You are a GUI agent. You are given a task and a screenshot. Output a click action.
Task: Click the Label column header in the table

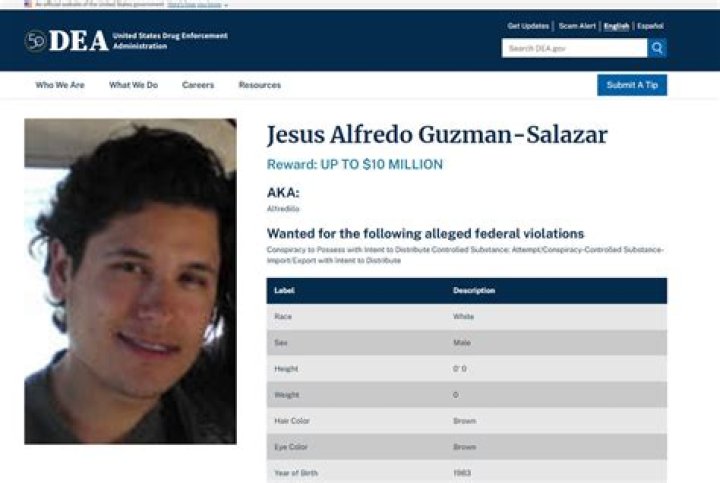[284, 291]
